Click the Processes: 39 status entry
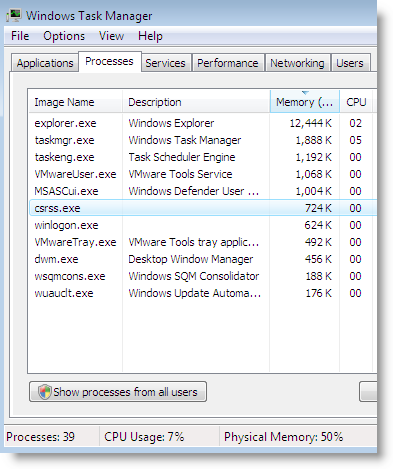Image resolution: width=393 pixels, height=469 pixels. click(x=40, y=437)
